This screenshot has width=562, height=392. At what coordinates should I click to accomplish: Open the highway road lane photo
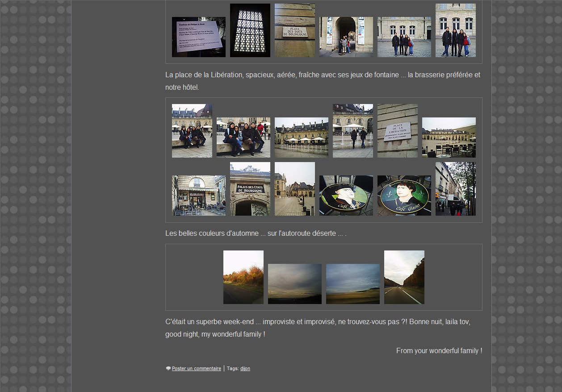click(x=404, y=277)
